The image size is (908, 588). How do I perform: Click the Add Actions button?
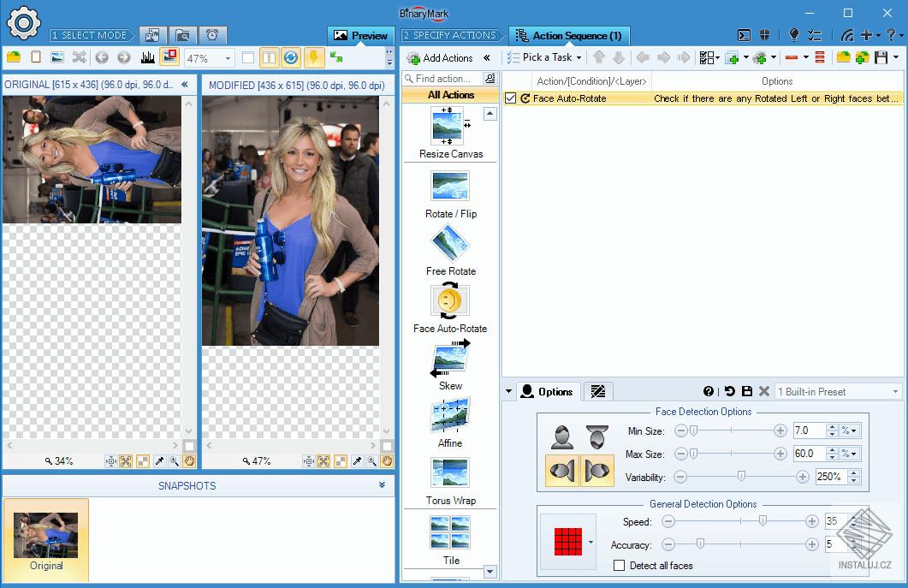tap(441, 58)
